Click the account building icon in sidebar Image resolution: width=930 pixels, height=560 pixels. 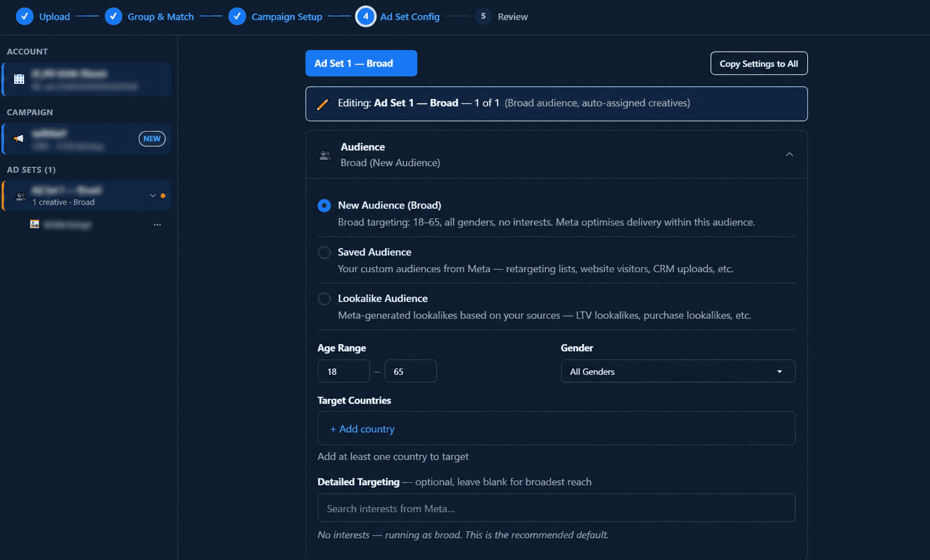[19, 79]
